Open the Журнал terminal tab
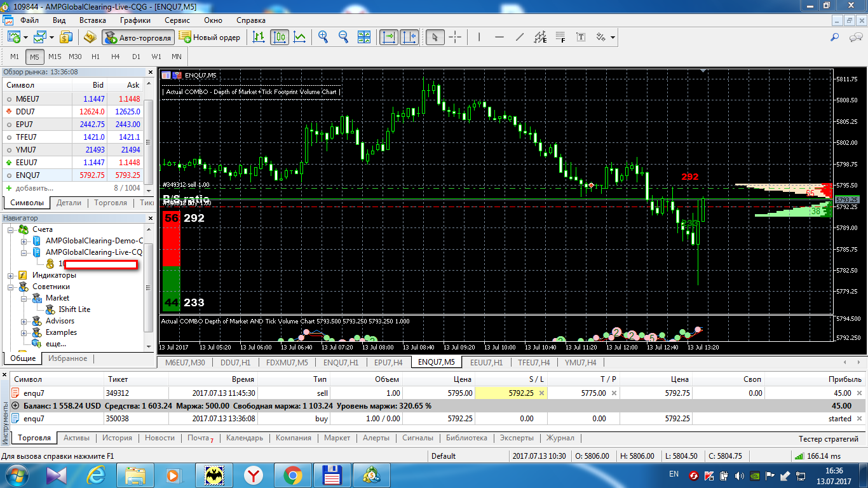868x488 pixels. (x=560, y=438)
